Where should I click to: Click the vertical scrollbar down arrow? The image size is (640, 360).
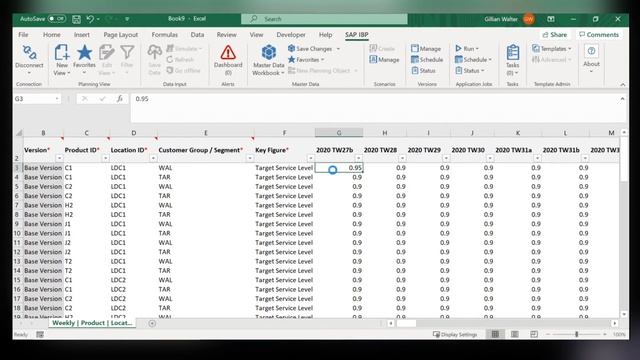[x=624, y=314]
